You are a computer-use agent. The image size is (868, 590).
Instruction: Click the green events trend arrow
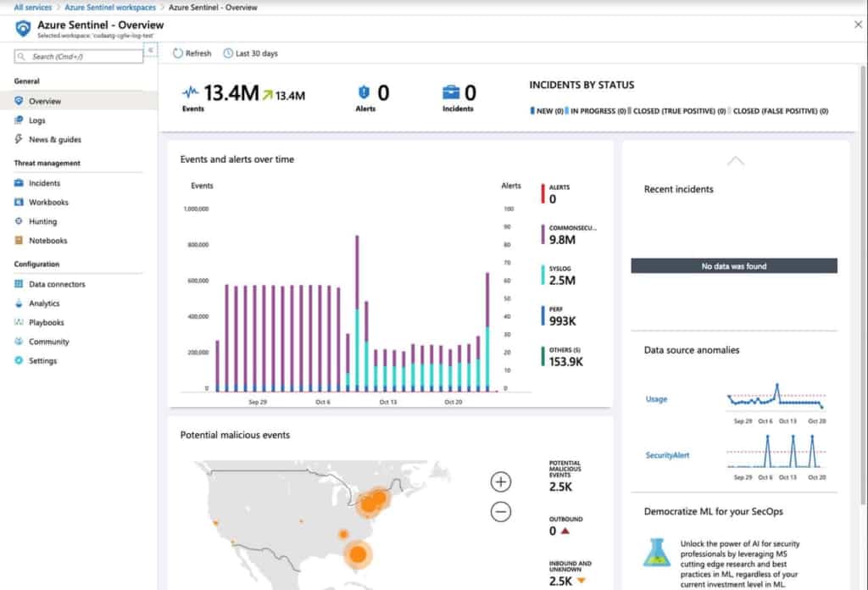[x=267, y=95]
